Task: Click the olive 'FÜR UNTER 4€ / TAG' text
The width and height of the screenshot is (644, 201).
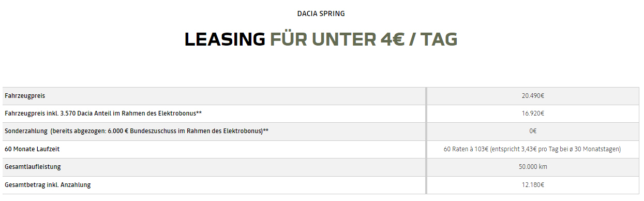Action: pyautogui.click(x=364, y=40)
